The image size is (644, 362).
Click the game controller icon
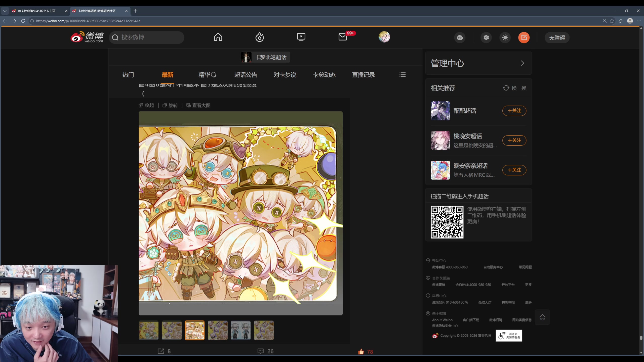(x=460, y=38)
